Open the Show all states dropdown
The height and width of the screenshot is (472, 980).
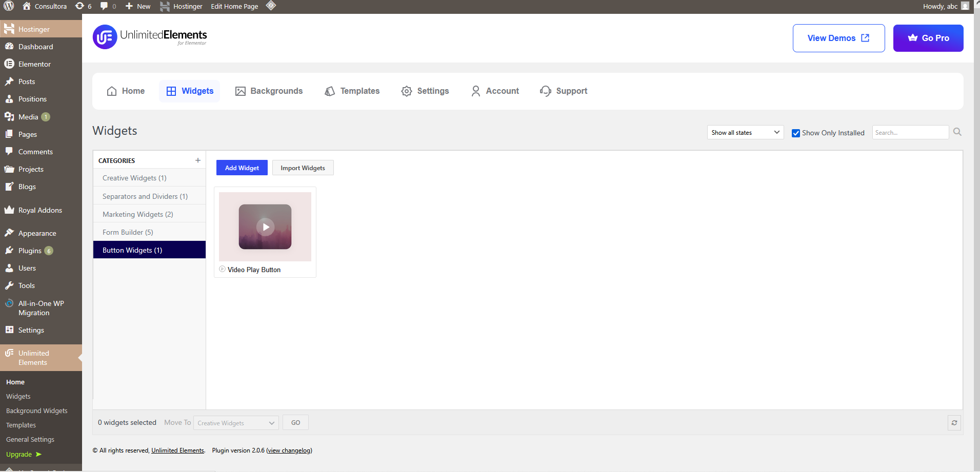745,132
